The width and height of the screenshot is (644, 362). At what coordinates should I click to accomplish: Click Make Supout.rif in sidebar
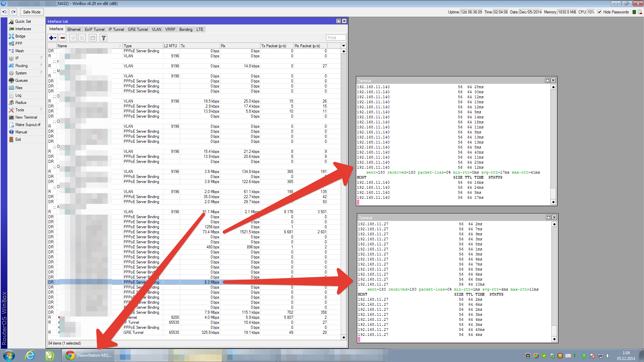tap(28, 125)
